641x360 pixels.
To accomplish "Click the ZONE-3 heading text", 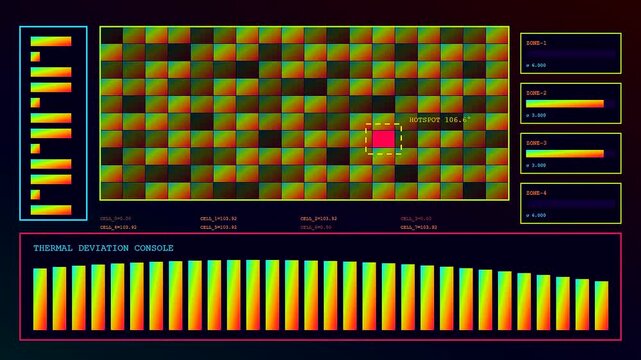I will [x=536, y=143].
